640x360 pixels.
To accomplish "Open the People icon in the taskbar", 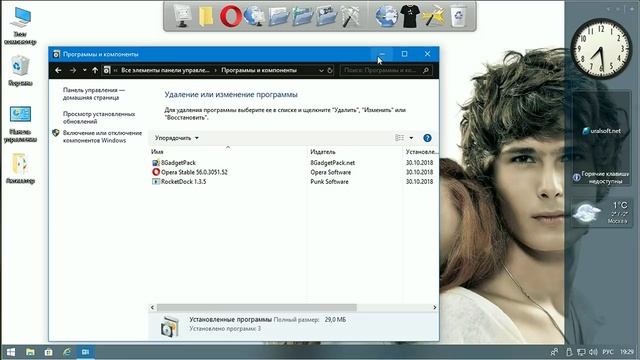I will tap(554, 352).
